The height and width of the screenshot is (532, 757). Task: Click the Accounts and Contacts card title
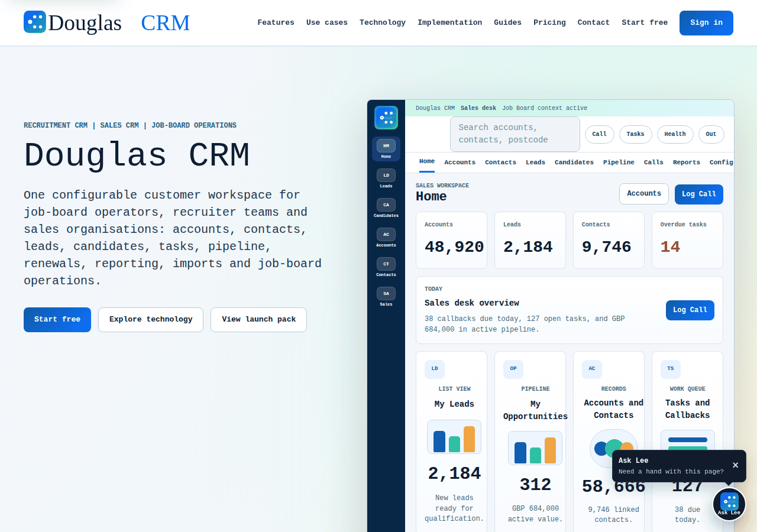(x=614, y=409)
